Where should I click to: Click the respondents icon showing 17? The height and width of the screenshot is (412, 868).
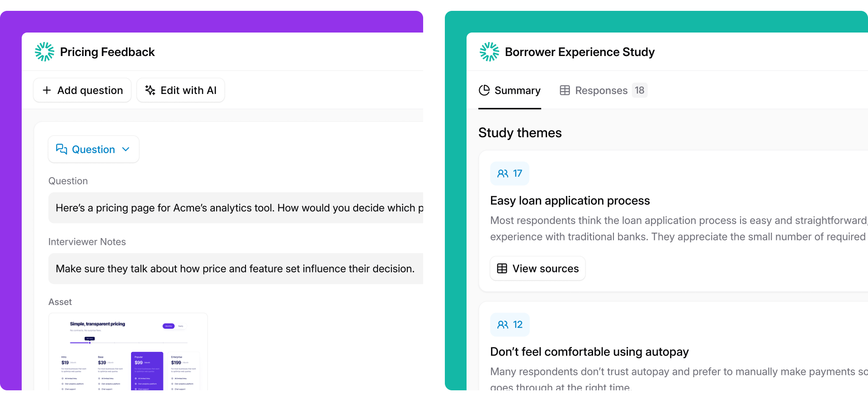coord(502,173)
